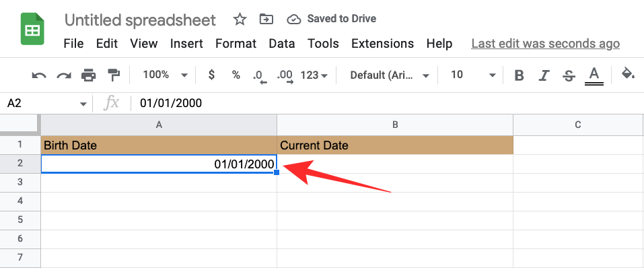
Task: Toggle Strikethrough formatting
Action: pyautogui.click(x=569, y=75)
